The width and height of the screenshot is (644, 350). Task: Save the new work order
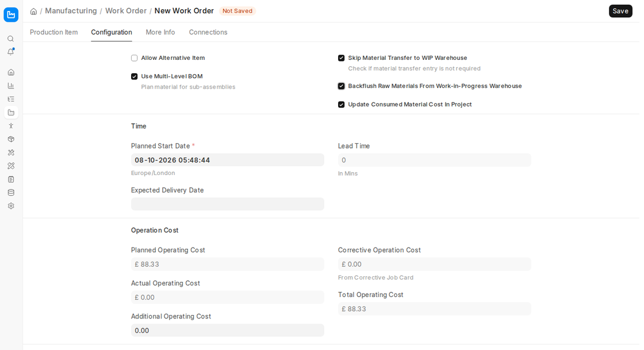620,11
